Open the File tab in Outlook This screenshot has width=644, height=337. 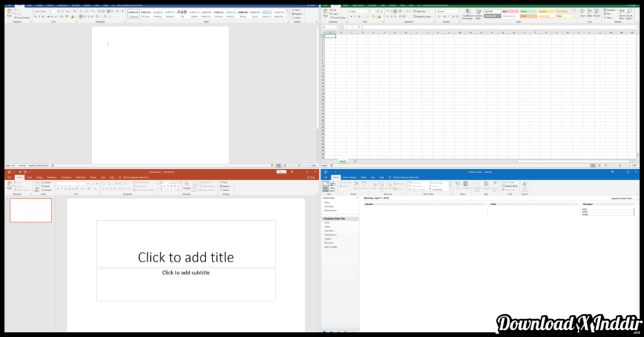point(326,177)
